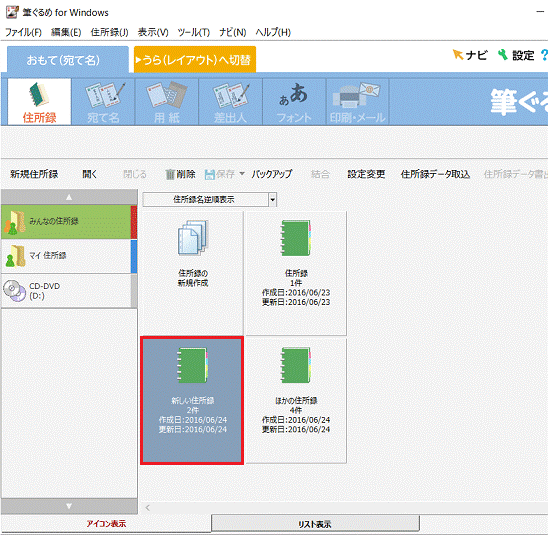Click the 保存 floppy disk button

coord(220,174)
